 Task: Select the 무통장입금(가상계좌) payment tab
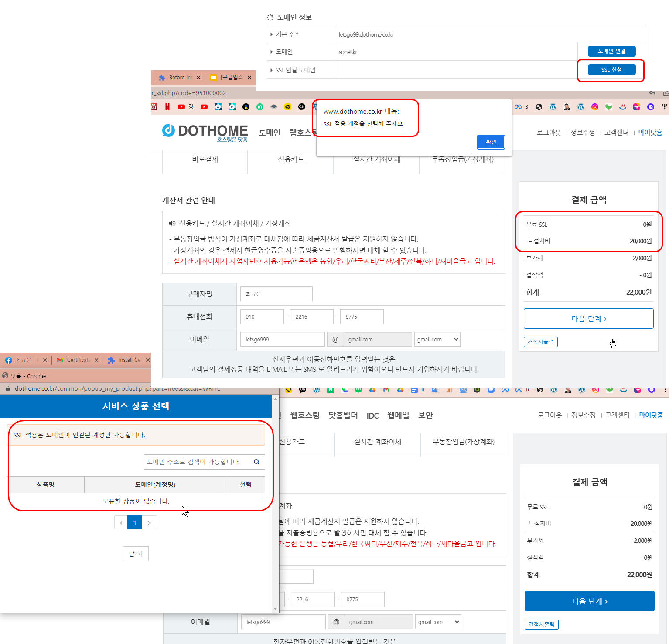(x=462, y=159)
